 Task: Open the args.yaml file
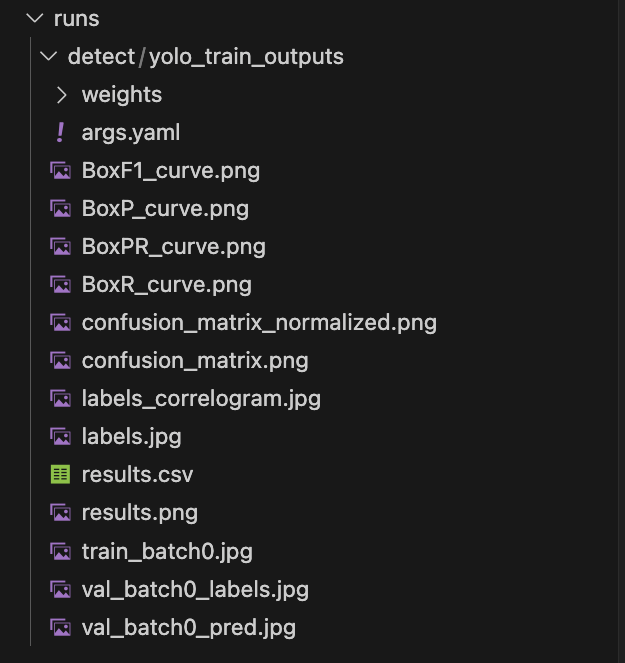click(131, 133)
